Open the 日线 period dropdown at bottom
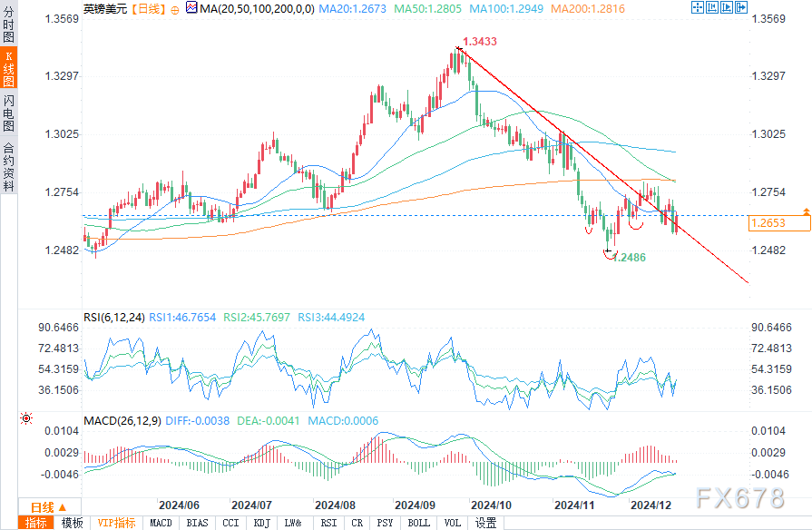This screenshot has height=530, width=812. pyautogui.click(x=49, y=507)
